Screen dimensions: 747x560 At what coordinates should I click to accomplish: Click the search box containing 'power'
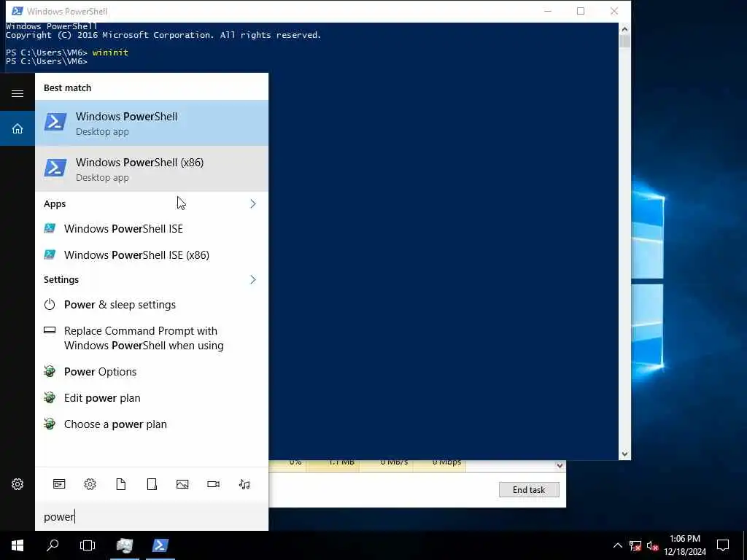coord(152,517)
